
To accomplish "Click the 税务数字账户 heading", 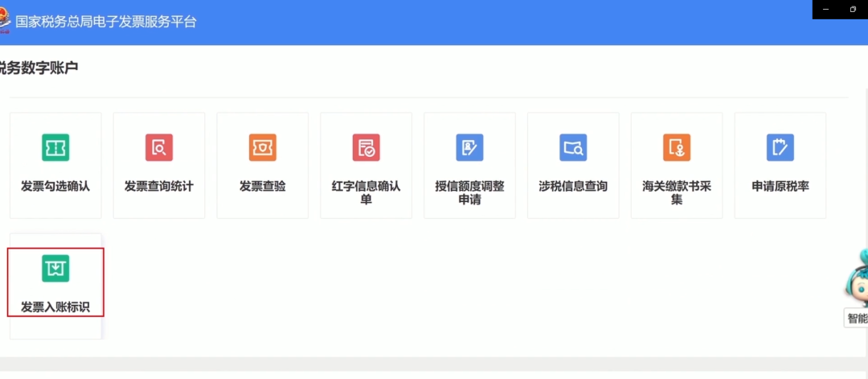I will (x=39, y=68).
